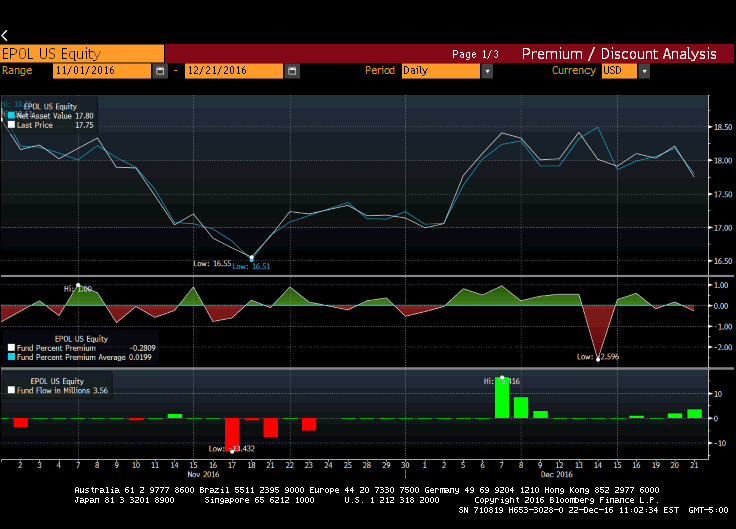This screenshot has width=736, height=529.
Task: Toggle the Last Price legend swatch
Action: pos(12,125)
